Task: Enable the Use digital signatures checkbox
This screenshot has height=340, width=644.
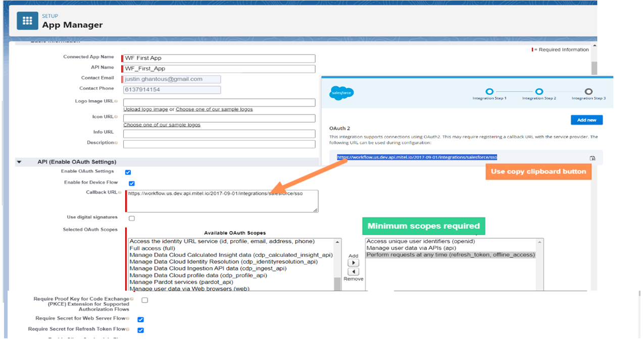Action: 132,218
